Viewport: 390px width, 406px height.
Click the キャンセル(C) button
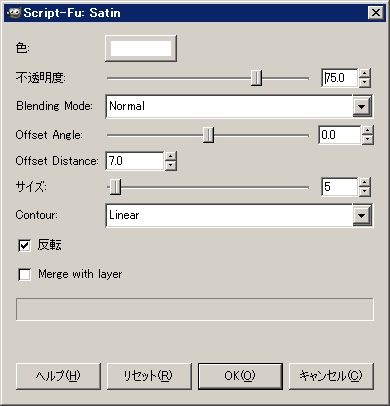point(331,376)
